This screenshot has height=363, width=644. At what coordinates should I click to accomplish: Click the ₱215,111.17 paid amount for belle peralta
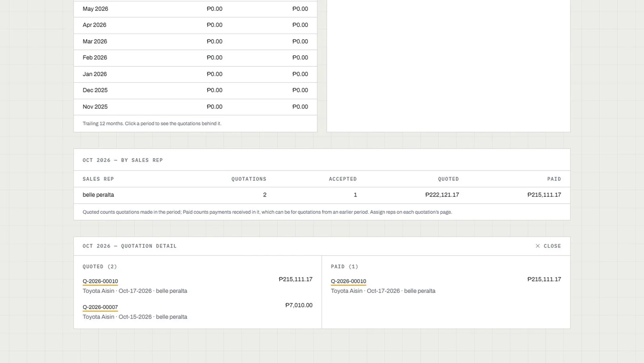[544, 195]
